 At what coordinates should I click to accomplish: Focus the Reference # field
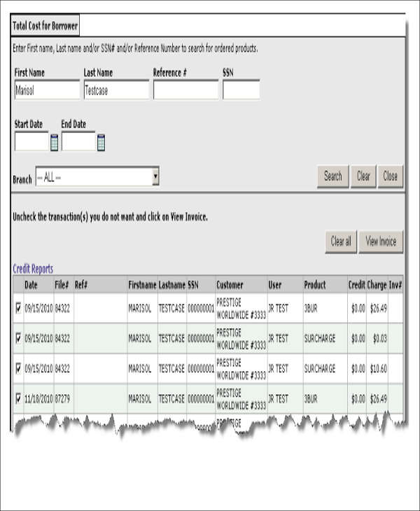tap(185, 90)
